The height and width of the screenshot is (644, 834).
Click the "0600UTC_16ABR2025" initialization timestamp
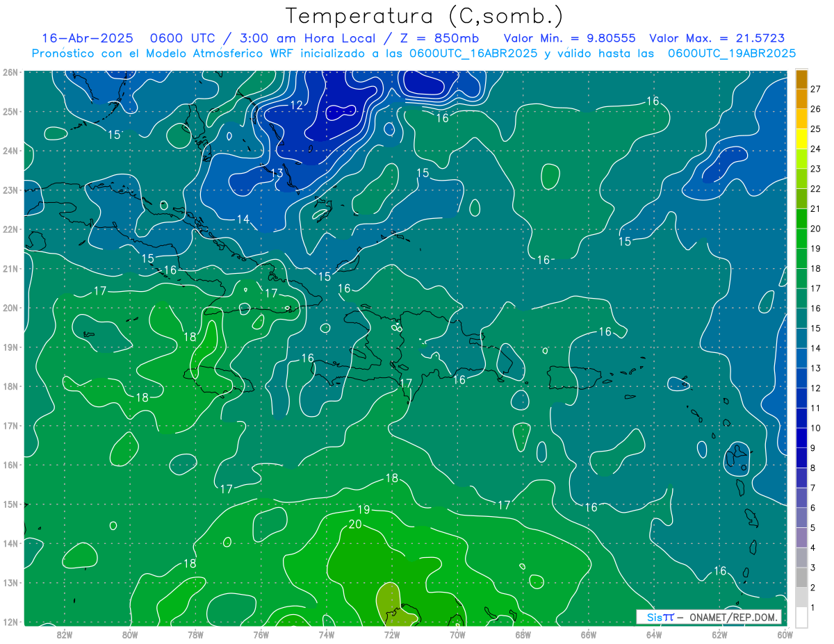(473, 53)
